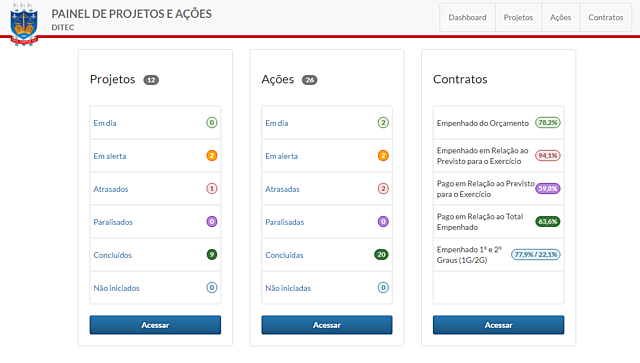
Task: Click the court coat of arms logo
Action: pos(24,23)
